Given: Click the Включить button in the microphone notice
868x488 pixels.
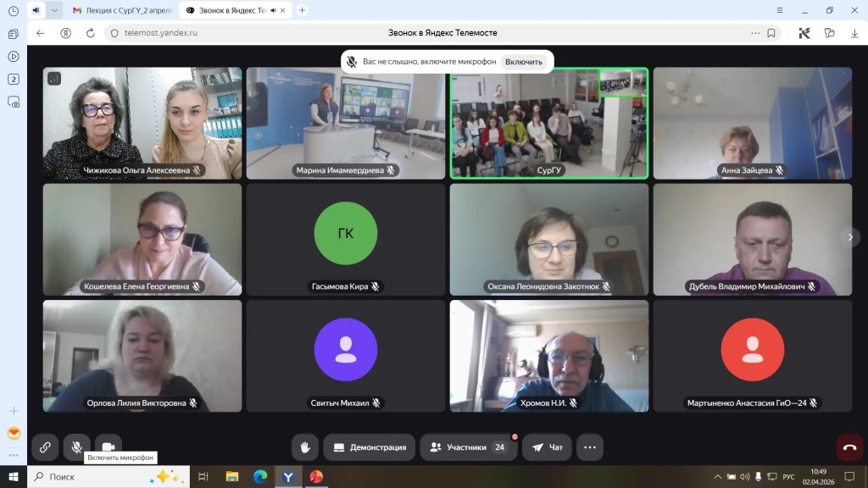Looking at the screenshot, I should [x=523, y=62].
